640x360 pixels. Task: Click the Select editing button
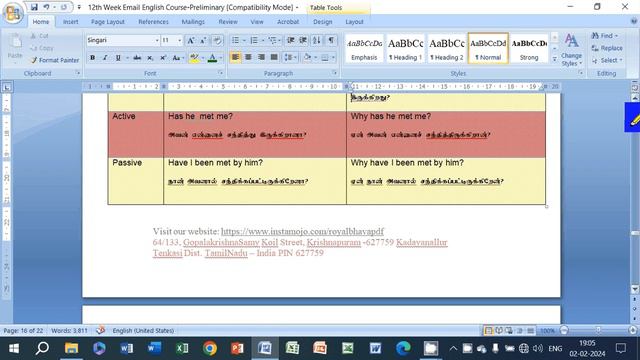[x=607, y=60]
